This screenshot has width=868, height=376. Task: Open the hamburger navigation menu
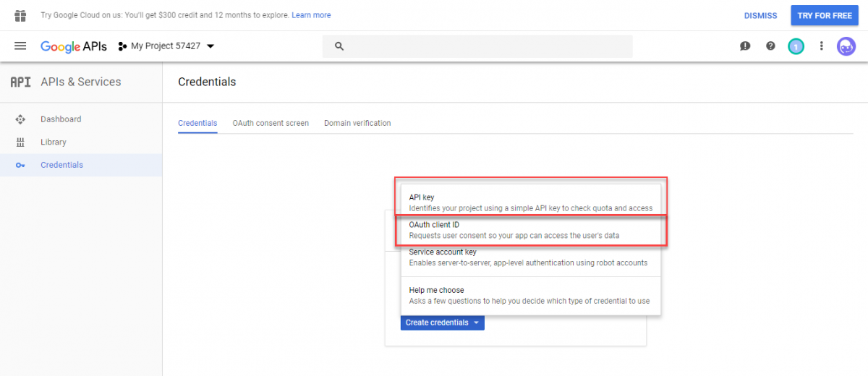pyautogui.click(x=20, y=46)
